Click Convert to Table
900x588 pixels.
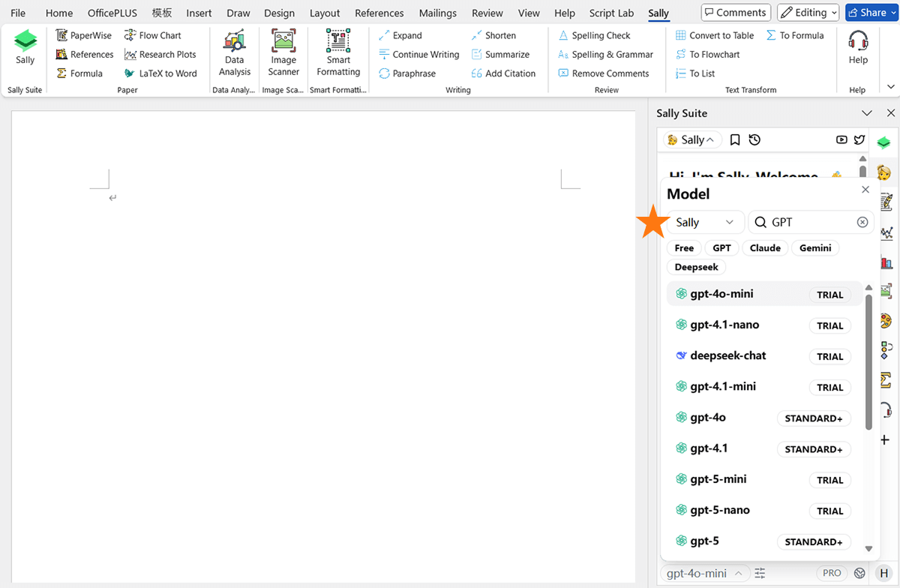[715, 35]
